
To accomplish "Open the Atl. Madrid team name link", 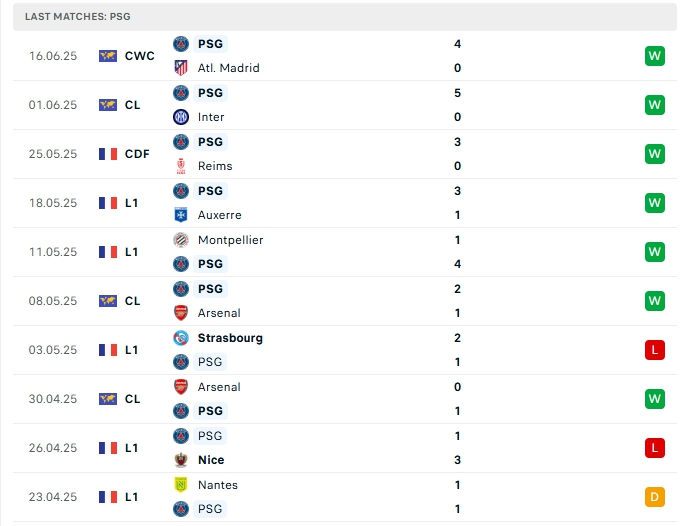I will 228,68.
